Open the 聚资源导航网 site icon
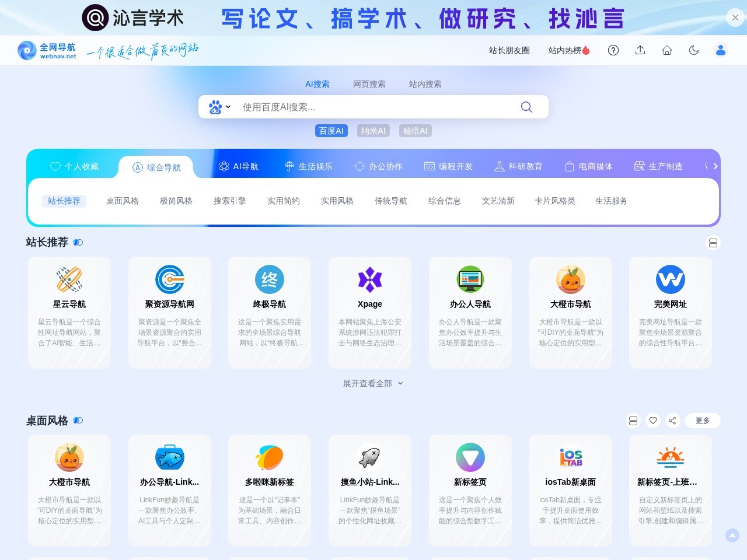This screenshot has width=747, height=560. coord(170,279)
